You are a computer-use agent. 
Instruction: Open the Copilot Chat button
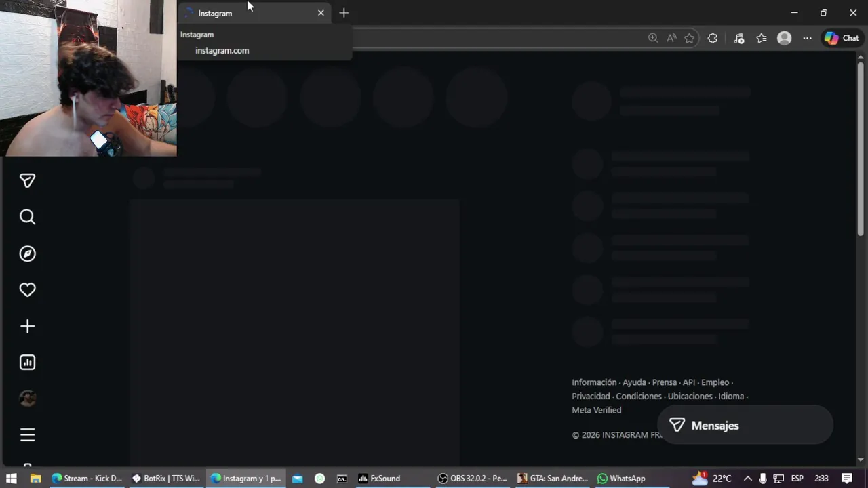pyautogui.click(x=842, y=38)
